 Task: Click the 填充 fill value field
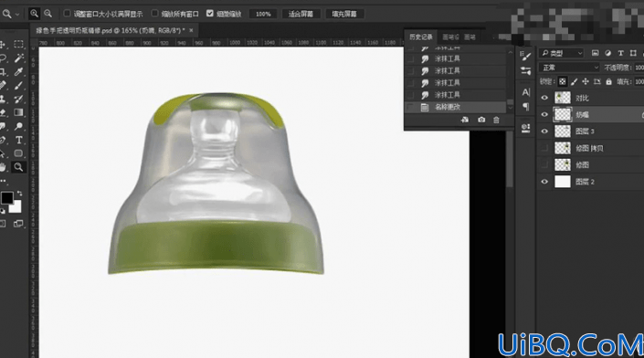click(x=639, y=81)
